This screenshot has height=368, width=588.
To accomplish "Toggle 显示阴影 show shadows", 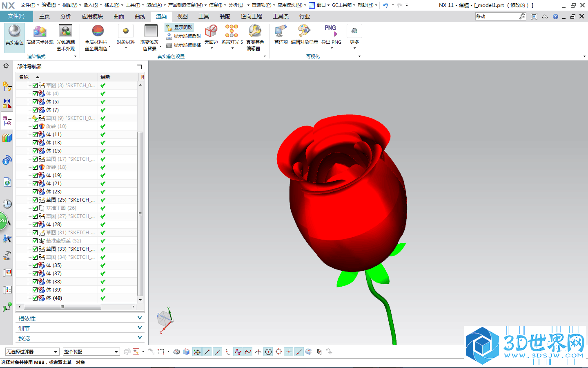I will [179, 27].
